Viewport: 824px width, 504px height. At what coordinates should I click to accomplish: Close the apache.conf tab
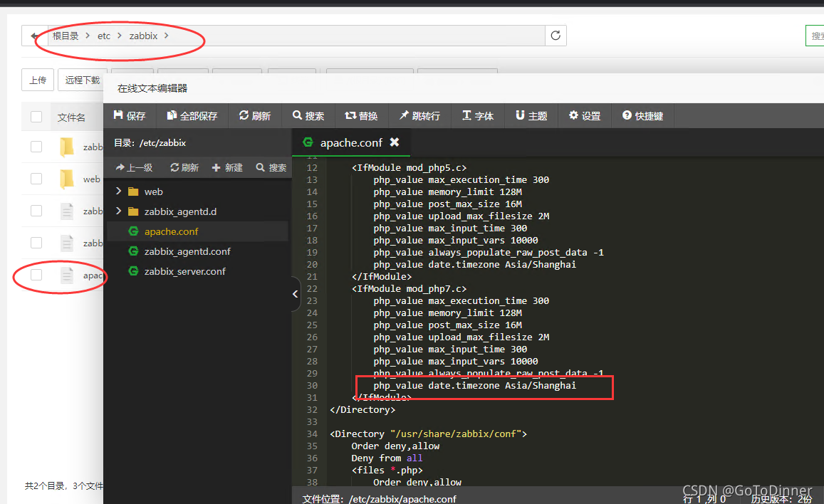394,142
